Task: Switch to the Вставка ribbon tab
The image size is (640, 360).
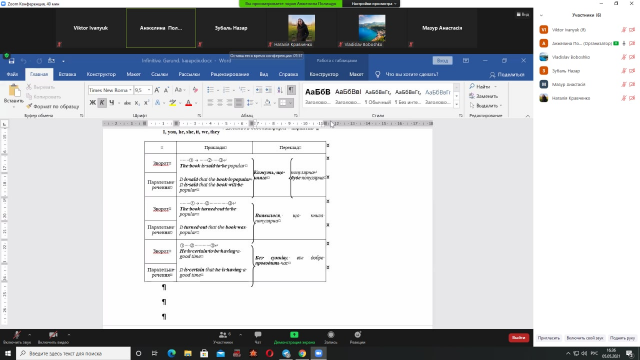Action: coord(67,74)
